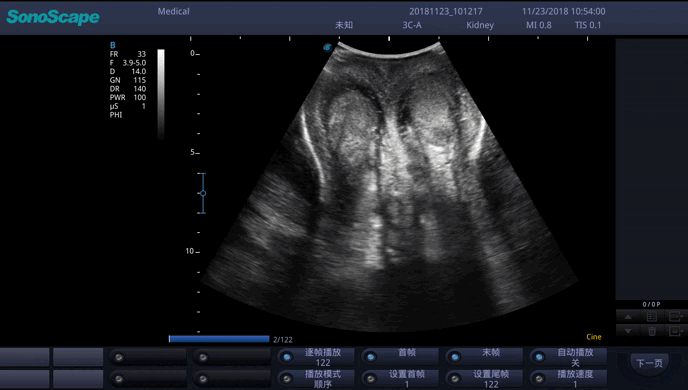This screenshot has width=688, height=390.
Task: Click the probe orientation marker on scan
Action: tap(327, 47)
